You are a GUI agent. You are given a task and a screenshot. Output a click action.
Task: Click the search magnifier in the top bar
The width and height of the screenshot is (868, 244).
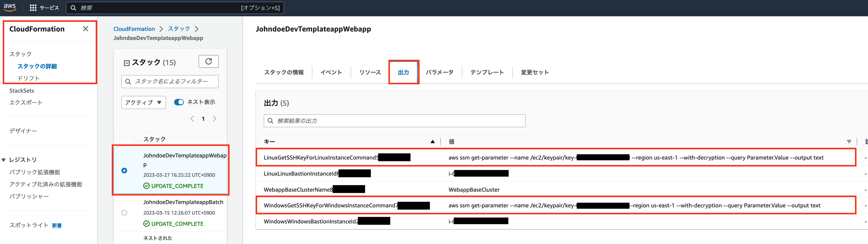pos(73,8)
